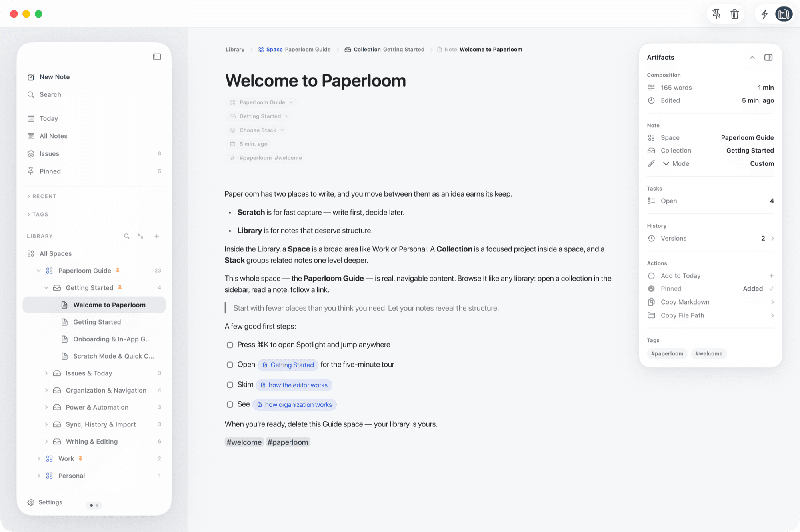The width and height of the screenshot is (800, 532).
Task: Expand the Organization & Navigation collection
Action: (x=46, y=391)
